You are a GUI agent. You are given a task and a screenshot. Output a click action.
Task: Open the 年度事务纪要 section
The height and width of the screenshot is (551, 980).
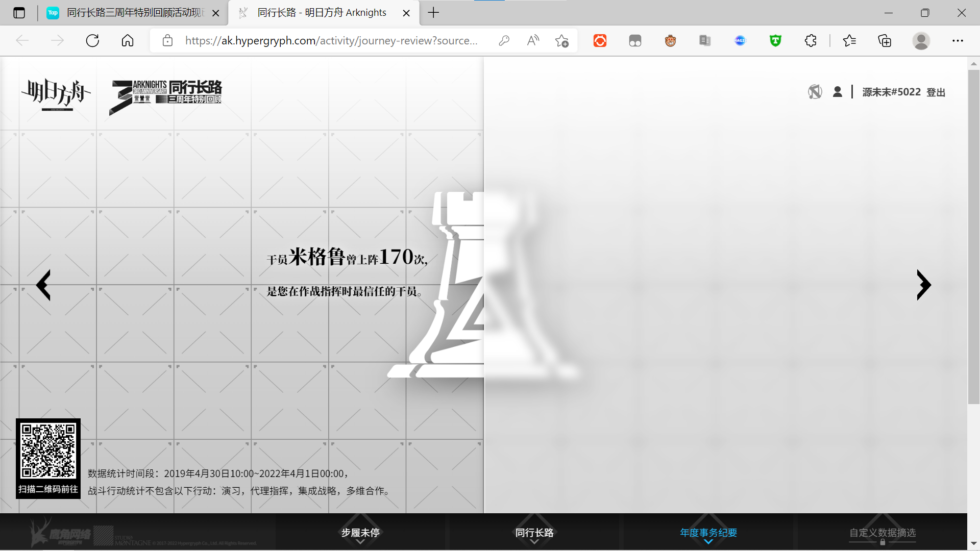(708, 533)
